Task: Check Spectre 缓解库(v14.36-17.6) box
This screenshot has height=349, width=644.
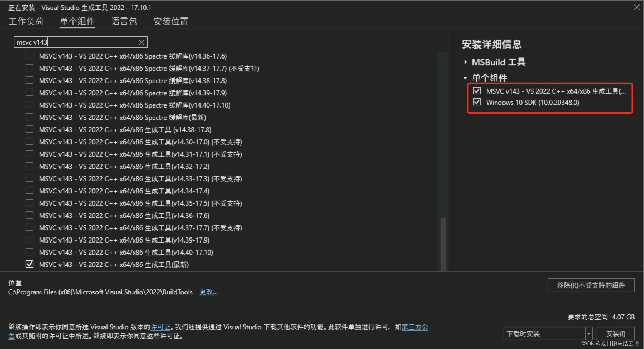Action: pyautogui.click(x=30, y=56)
